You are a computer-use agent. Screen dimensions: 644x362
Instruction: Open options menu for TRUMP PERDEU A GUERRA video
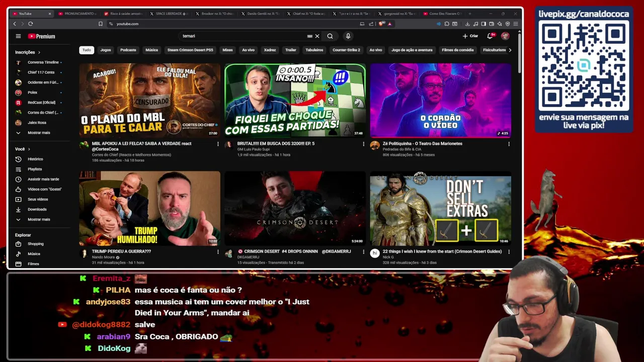coord(218,252)
